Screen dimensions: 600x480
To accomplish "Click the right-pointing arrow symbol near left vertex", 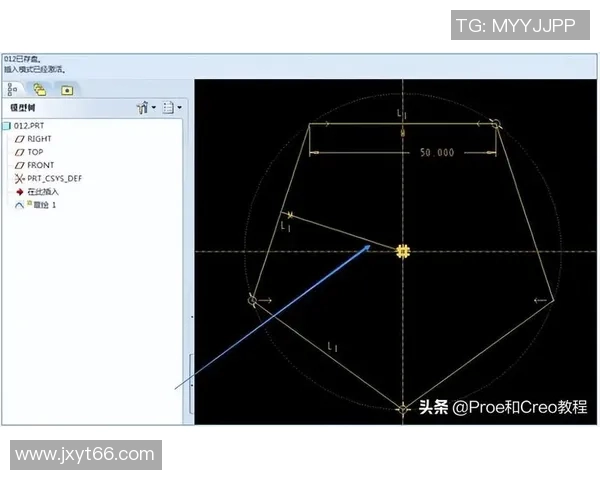I will 265,300.
